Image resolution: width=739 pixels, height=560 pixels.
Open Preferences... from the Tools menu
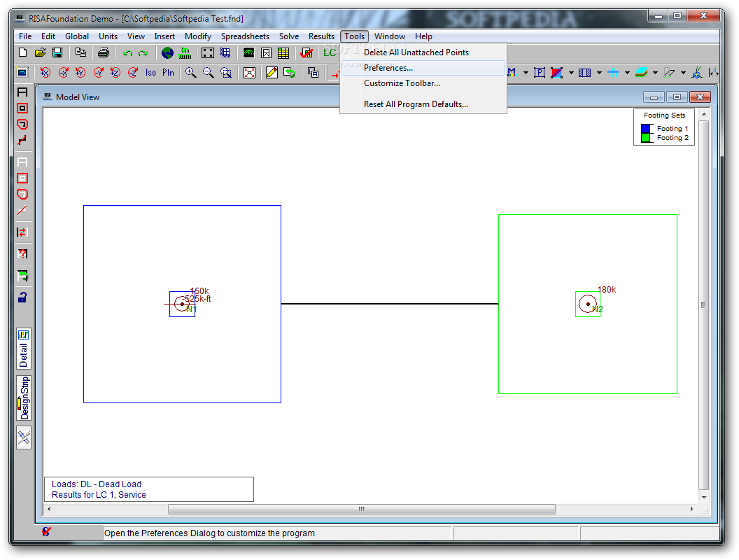click(x=423, y=68)
